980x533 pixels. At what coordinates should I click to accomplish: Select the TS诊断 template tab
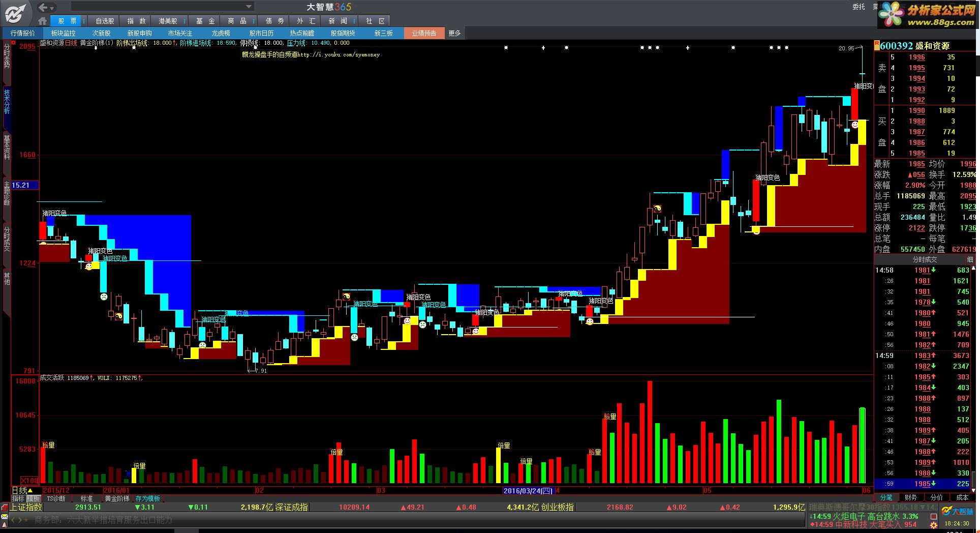pos(56,499)
